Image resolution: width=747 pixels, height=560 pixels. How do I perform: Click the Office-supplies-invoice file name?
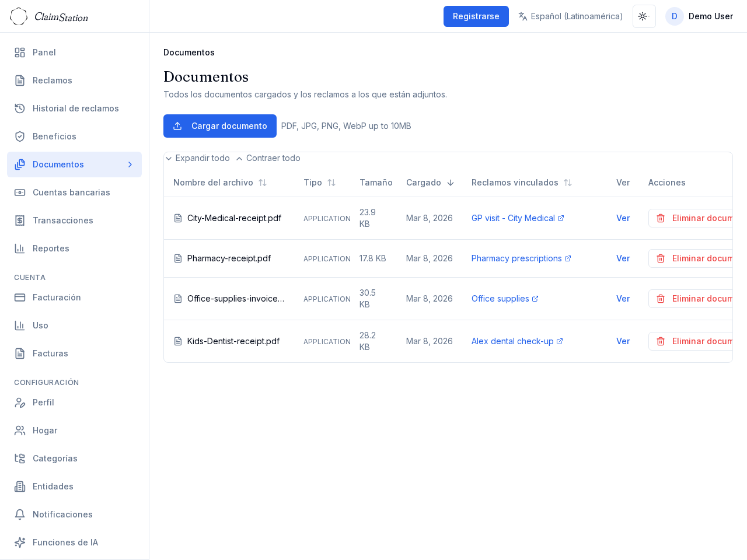tap(235, 299)
